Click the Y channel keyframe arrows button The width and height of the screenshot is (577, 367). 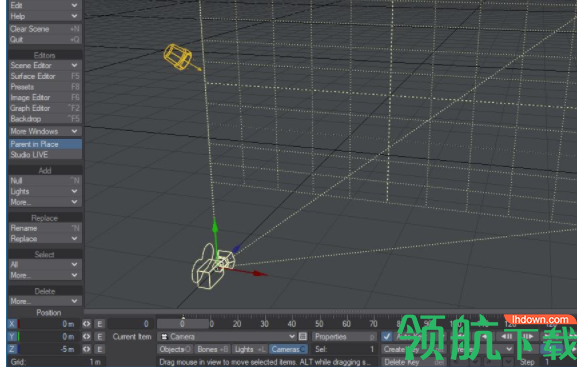click(x=86, y=336)
